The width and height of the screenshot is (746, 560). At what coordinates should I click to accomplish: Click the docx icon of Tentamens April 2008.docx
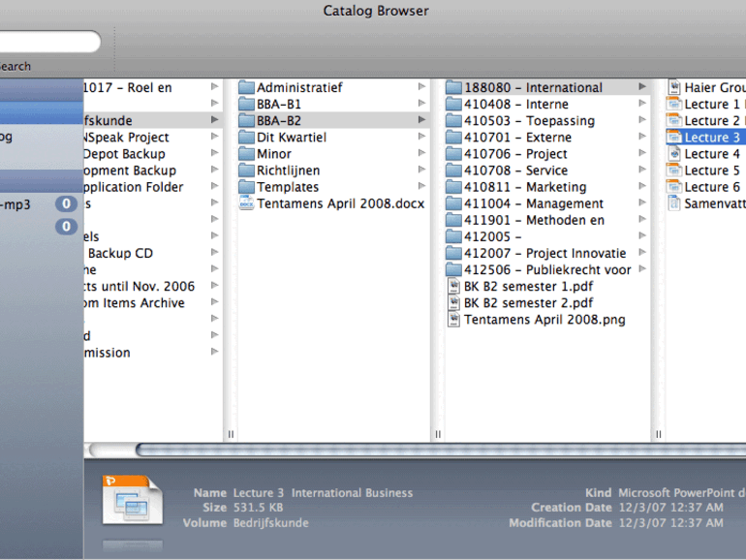coord(246,203)
